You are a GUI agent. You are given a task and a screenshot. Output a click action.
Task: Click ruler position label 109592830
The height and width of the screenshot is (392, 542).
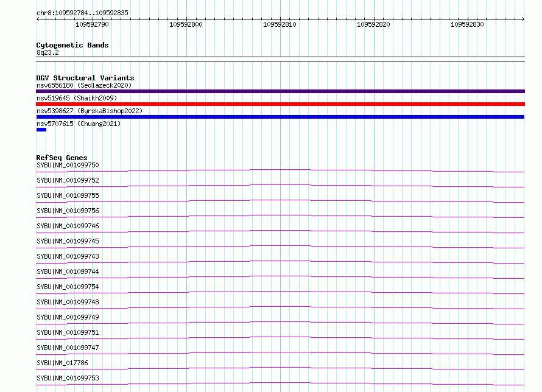tap(467, 24)
